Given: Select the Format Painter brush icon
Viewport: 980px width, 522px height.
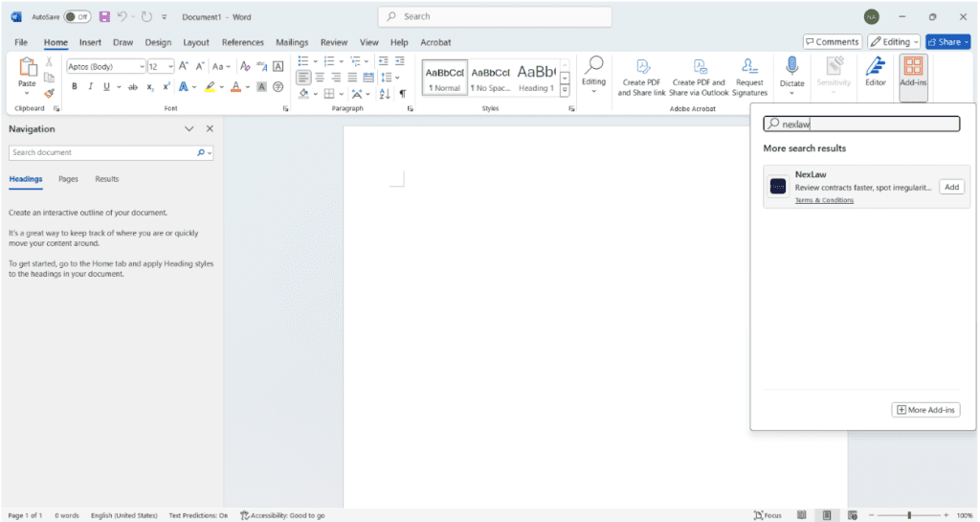Looking at the screenshot, I should (49, 93).
